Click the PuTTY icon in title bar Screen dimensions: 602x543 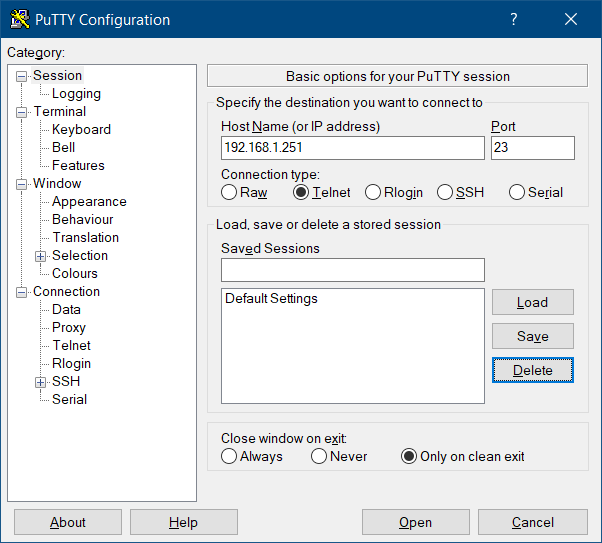coord(20,20)
